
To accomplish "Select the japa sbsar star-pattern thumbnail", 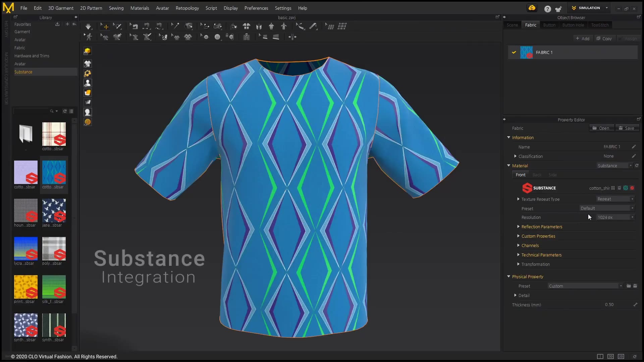I will tap(54, 210).
